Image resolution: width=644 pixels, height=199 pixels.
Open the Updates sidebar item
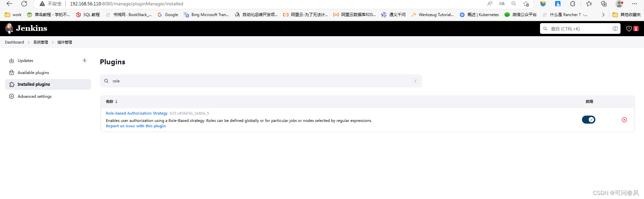coord(48,61)
